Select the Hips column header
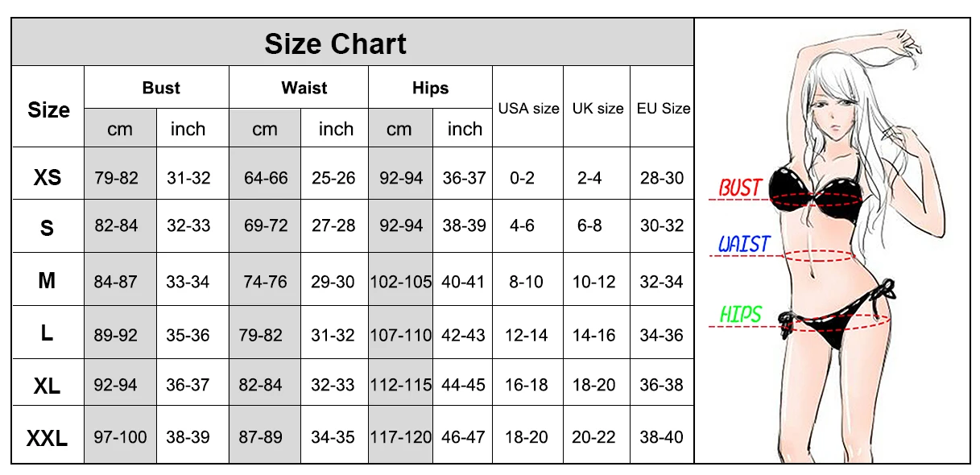Screen dimensions: 980x475 point(430,88)
